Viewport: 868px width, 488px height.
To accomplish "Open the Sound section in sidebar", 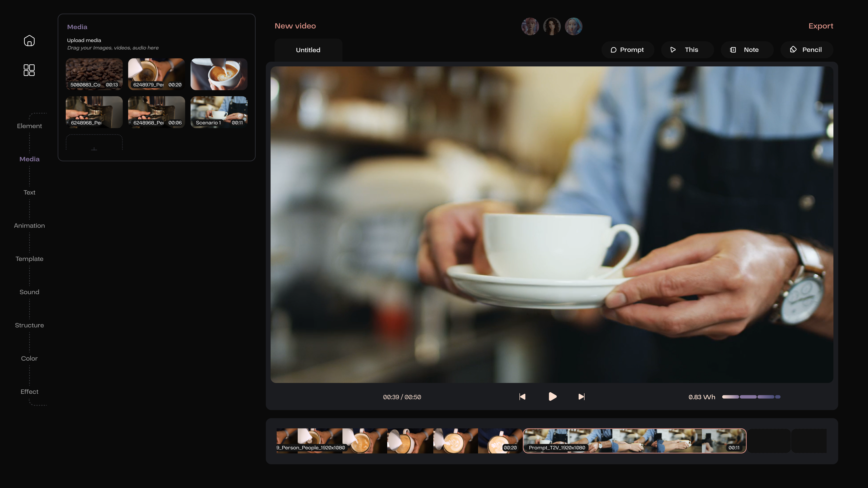I will (29, 292).
